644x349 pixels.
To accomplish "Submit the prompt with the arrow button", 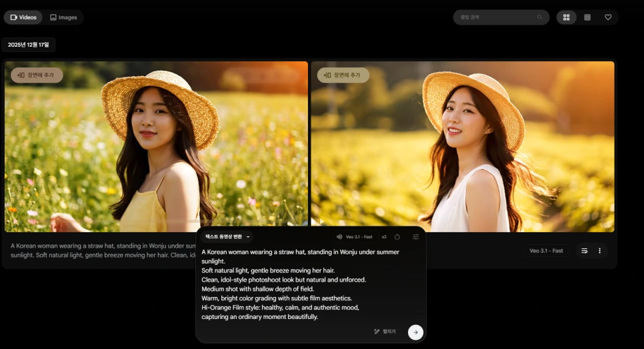I will click(415, 332).
